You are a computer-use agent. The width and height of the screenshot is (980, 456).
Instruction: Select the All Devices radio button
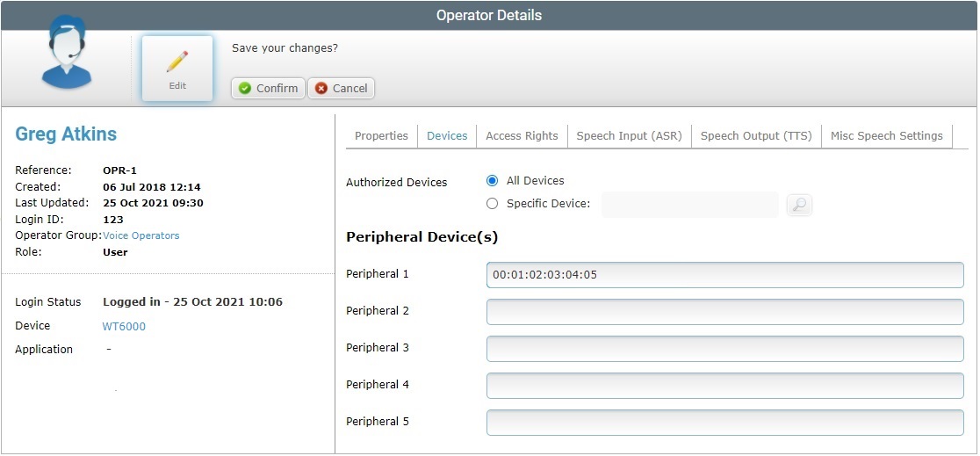[492, 181]
